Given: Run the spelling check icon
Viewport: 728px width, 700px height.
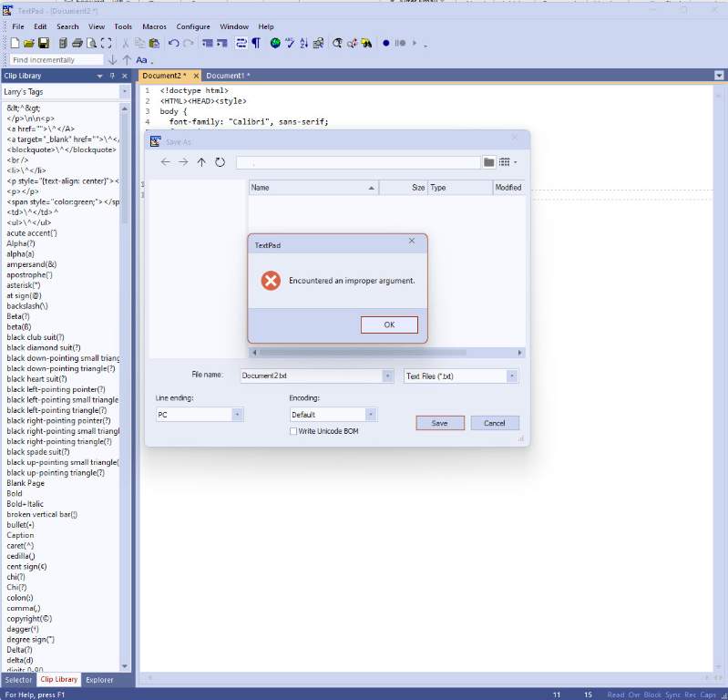Looking at the screenshot, I should pyautogui.click(x=290, y=43).
